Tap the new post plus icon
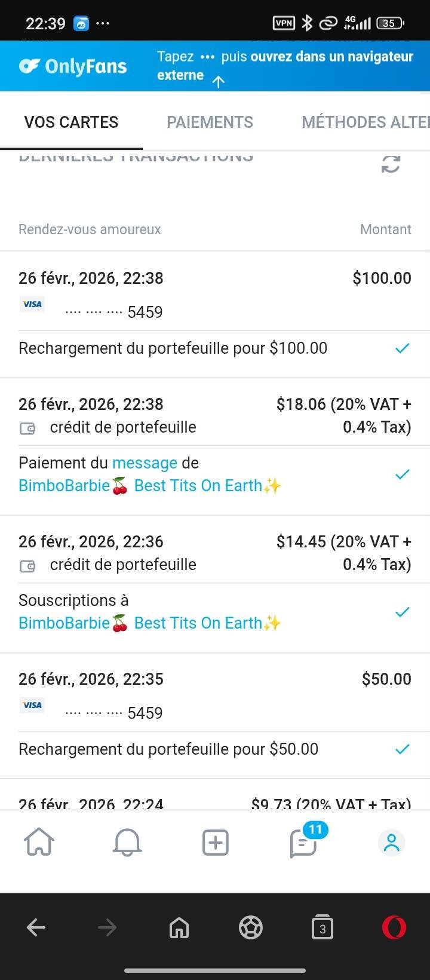Viewport: 430px width, 980px height. (x=216, y=843)
